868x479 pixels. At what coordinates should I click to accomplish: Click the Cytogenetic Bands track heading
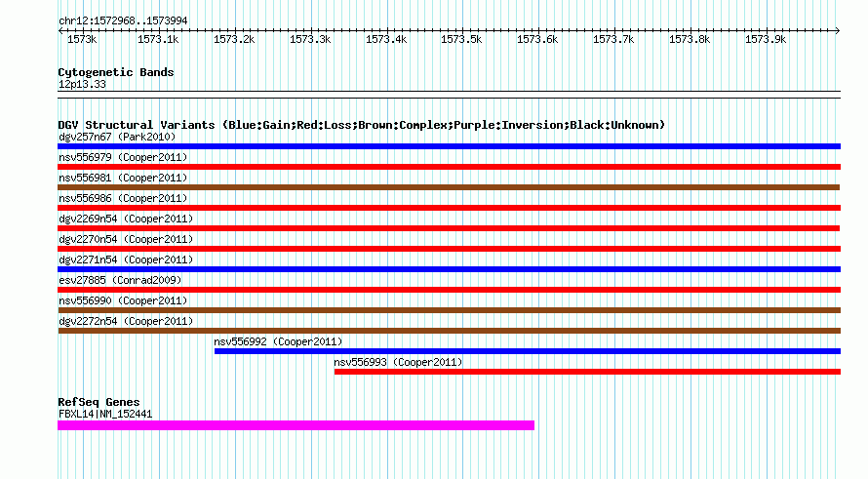tap(116, 72)
